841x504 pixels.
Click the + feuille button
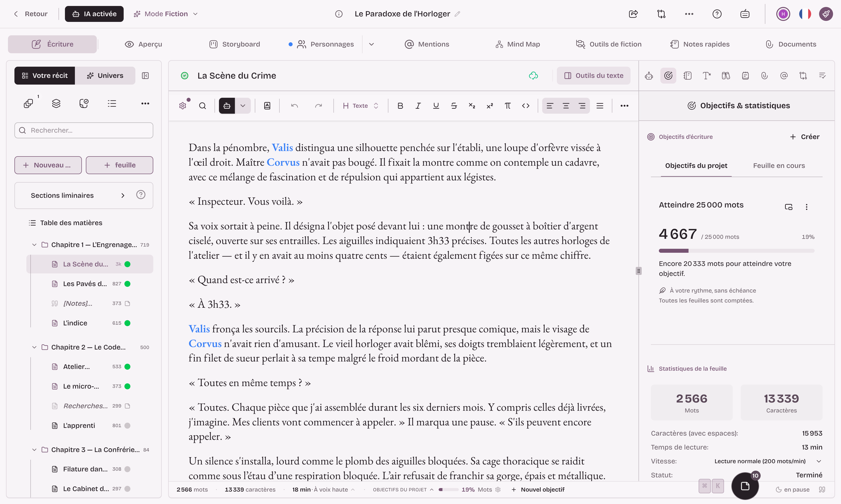tap(120, 165)
